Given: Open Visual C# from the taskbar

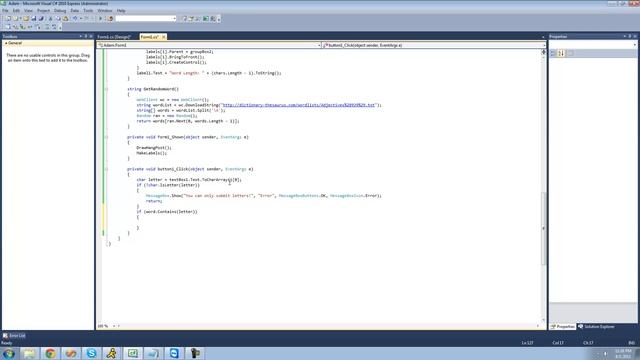Looking at the screenshot, I should coord(133,353).
